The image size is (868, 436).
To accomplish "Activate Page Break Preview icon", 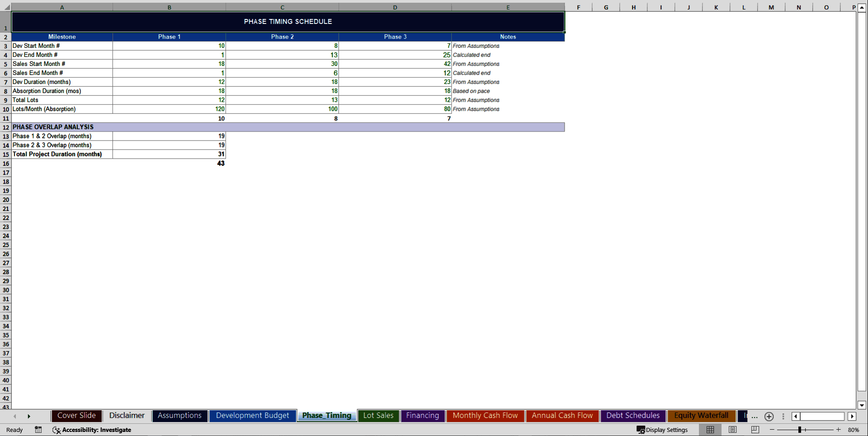I will pyautogui.click(x=755, y=430).
